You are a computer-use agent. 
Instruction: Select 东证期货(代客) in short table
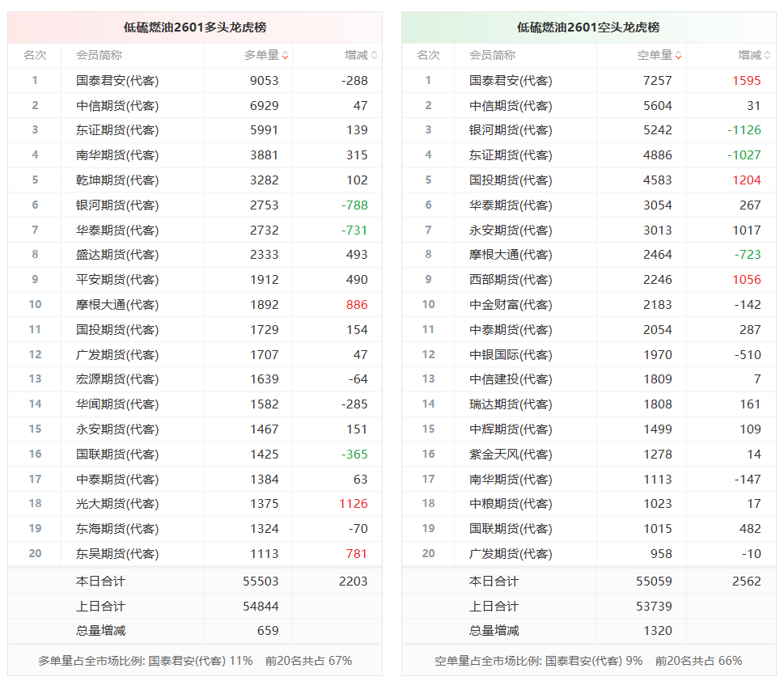point(511,155)
